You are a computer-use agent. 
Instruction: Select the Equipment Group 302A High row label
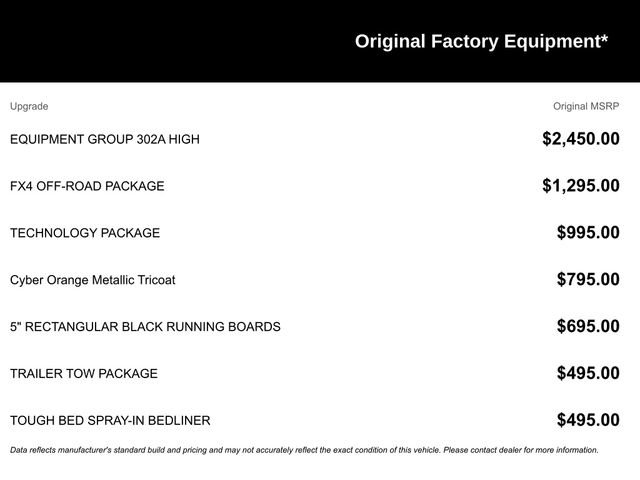[104, 139]
